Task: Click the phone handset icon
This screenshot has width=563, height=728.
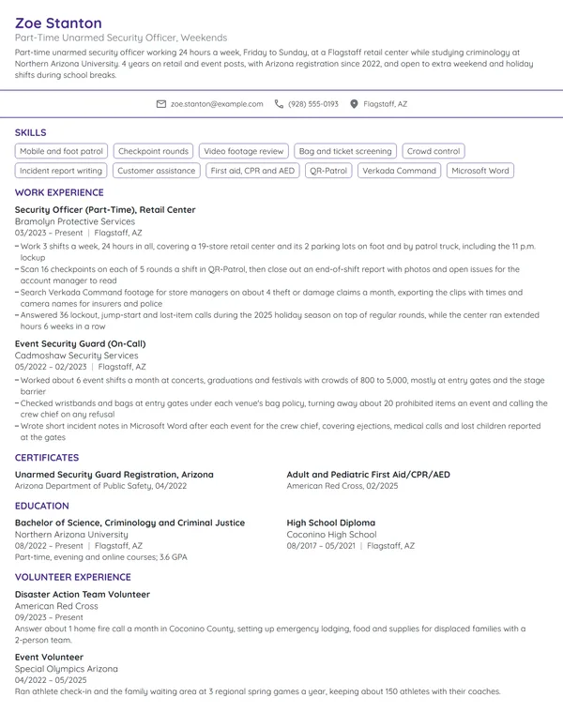Action: [x=279, y=104]
